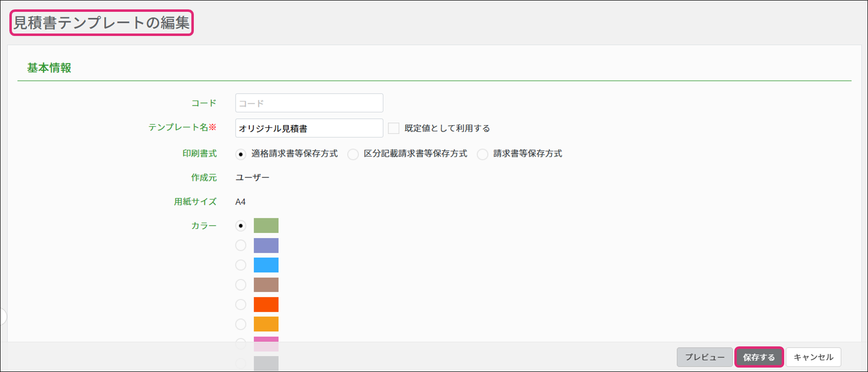Choose the red-orange color swatch
Screen dimensions: 868x372
[x=266, y=304]
